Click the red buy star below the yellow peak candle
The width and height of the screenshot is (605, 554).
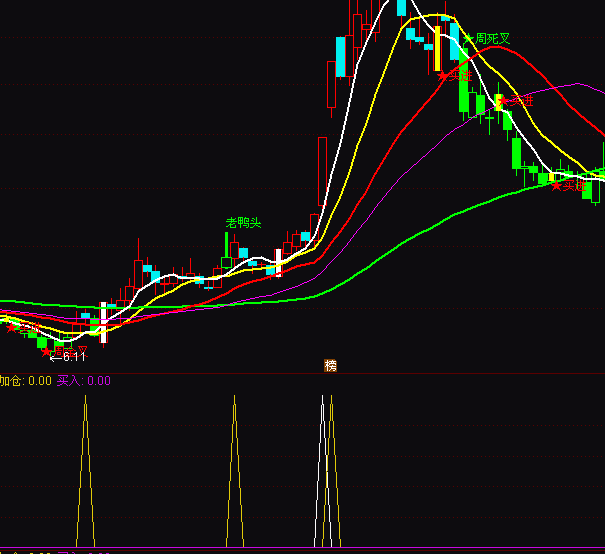(x=443, y=75)
